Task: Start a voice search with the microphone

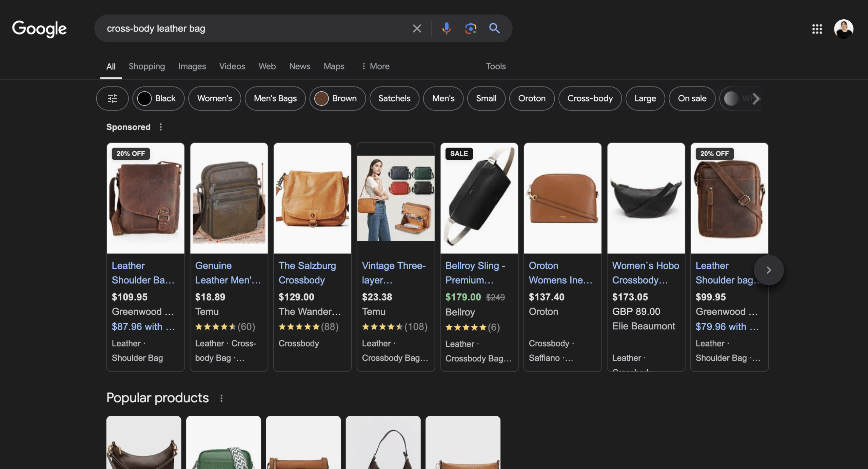Action: pos(447,28)
